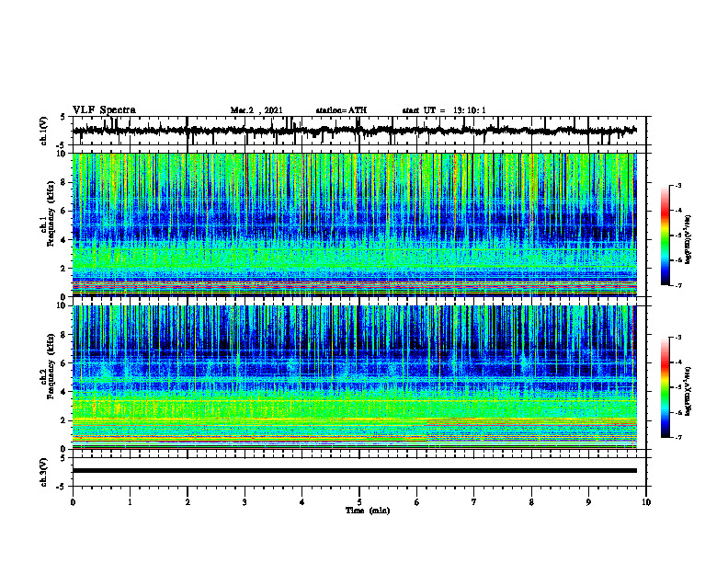
Task: Click inside the ch.1 spectrogram panel
Action: (354, 224)
